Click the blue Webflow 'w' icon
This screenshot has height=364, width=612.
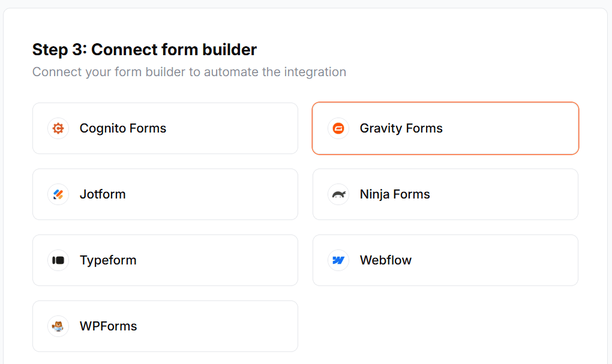click(338, 260)
